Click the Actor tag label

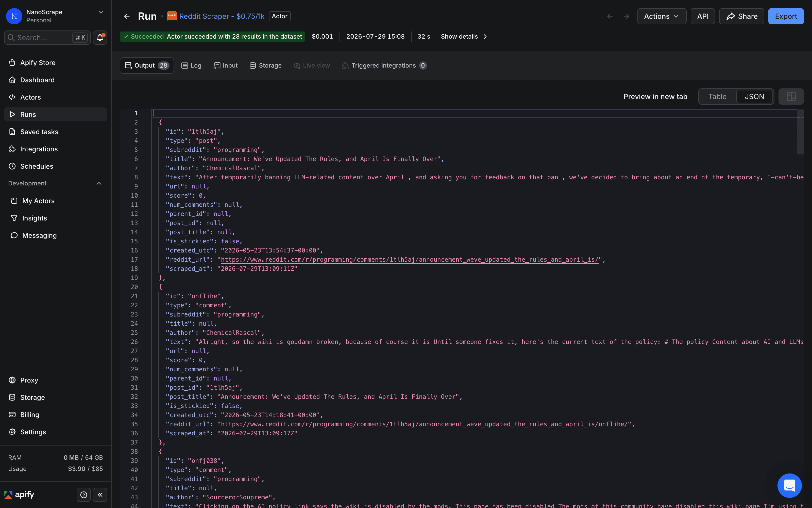(x=279, y=16)
